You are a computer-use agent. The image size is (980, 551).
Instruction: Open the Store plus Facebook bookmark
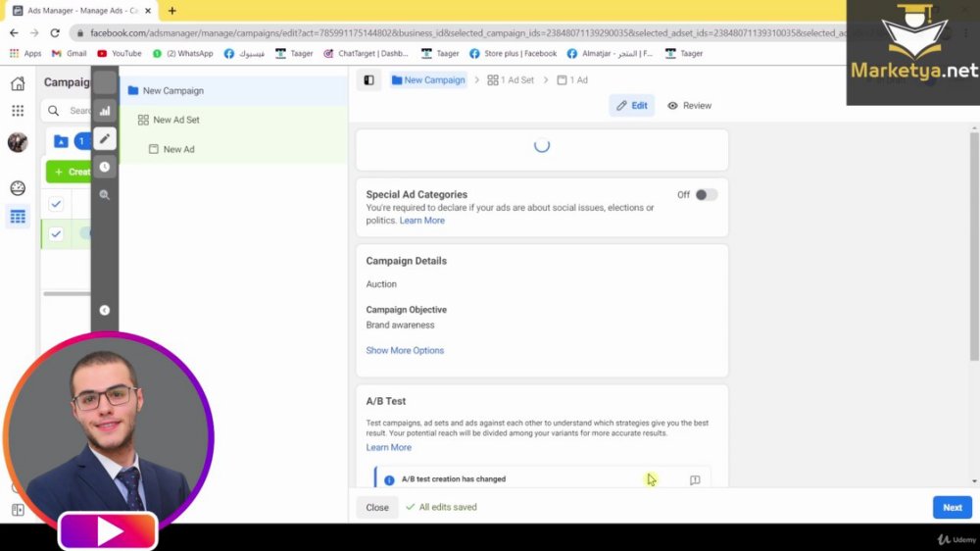pyautogui.click(x=513, y=54)
